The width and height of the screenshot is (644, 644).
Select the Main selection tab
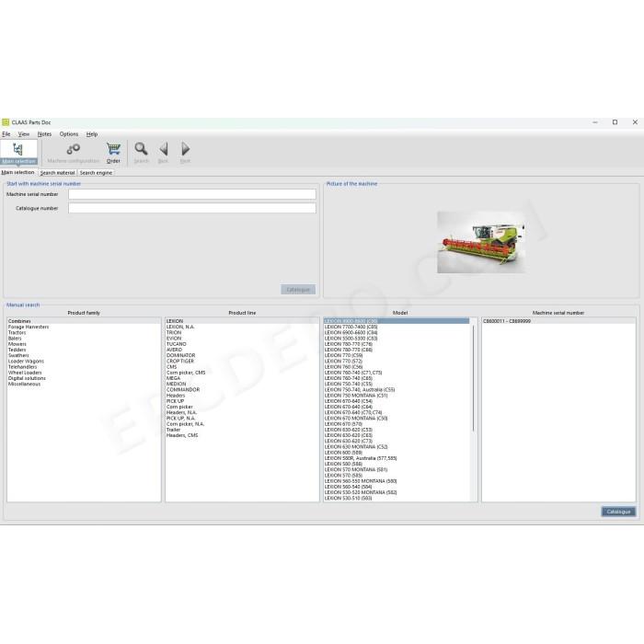(x=18, y=173)
